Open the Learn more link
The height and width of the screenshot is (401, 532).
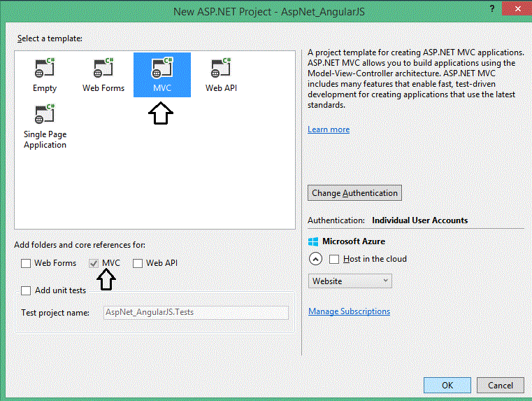coord(329,129)
